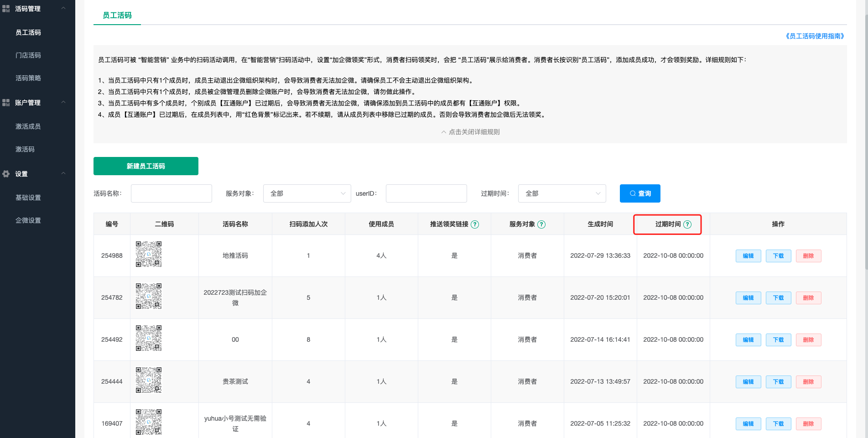Image resolution: width=868 pixels, height=438 pixels.
Task: Click 编辑 for row 254492
Action: point(748,340)
